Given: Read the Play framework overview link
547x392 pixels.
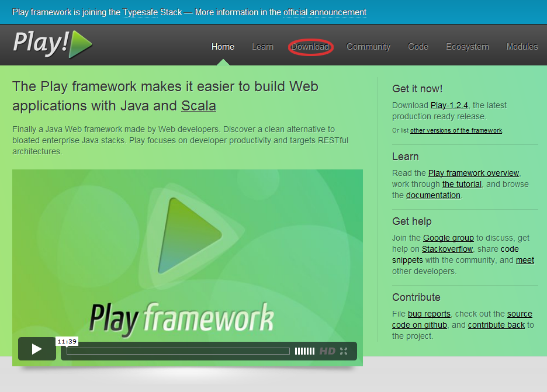Looking at the screenshot, I should click(x=474, y=173).
